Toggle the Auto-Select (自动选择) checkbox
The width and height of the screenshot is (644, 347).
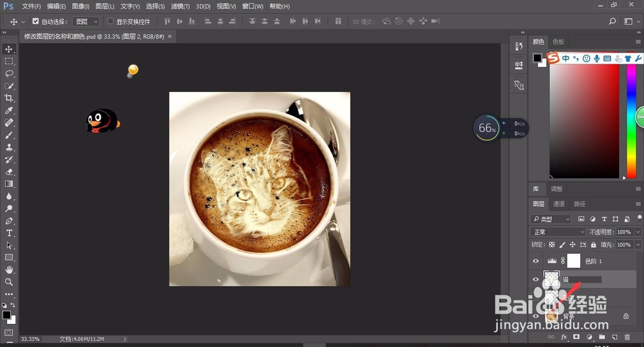[x=35, y=21]
